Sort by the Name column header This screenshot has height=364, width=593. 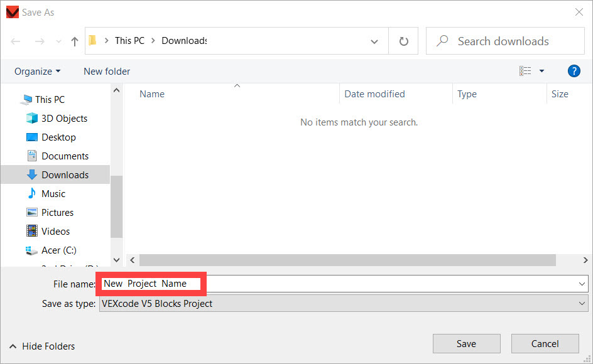(151, 94)
